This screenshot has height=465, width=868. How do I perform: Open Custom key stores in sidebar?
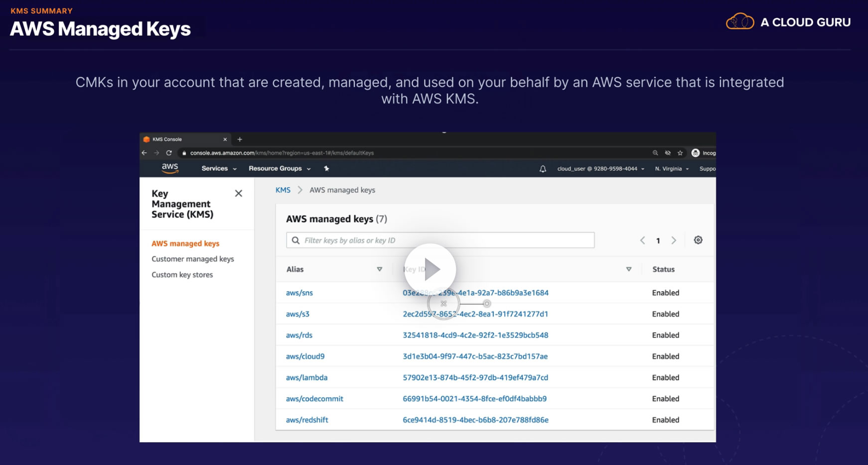[x=182, y=275]
